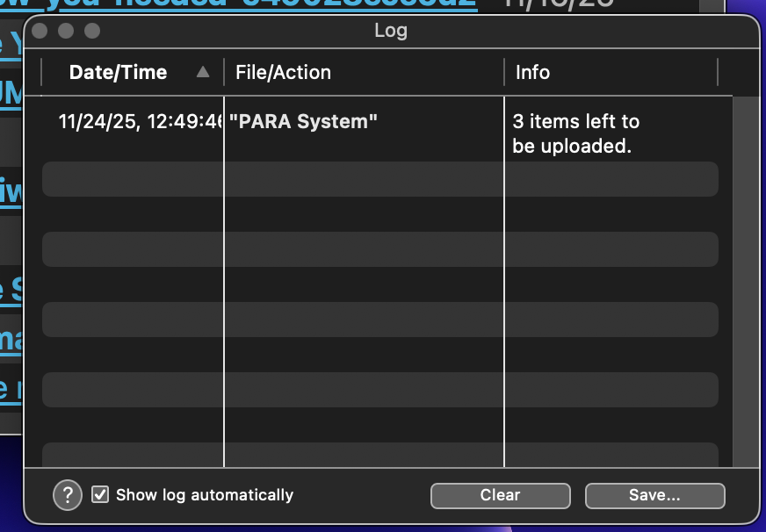Click the divider between File/Action and Info columns

click(x=504, y=72)
